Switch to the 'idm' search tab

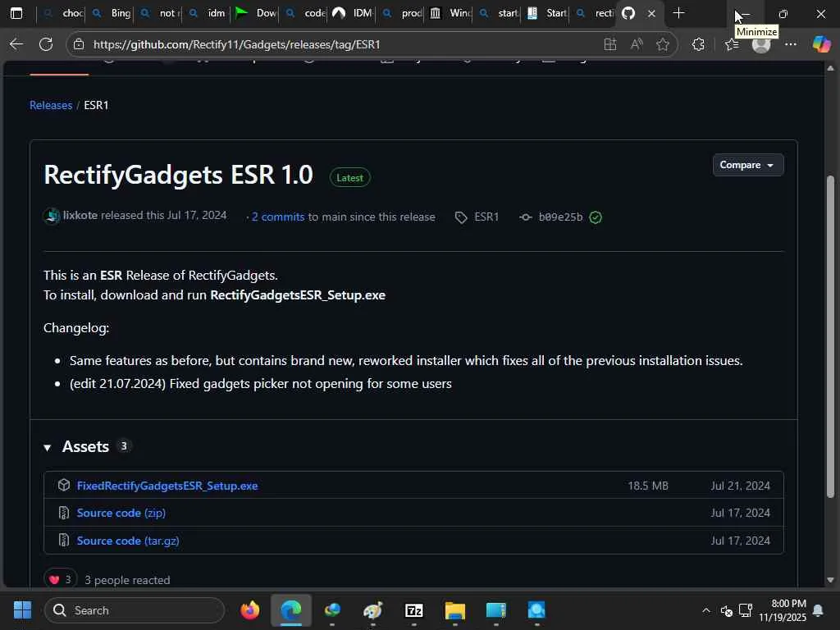pos(208,13)
